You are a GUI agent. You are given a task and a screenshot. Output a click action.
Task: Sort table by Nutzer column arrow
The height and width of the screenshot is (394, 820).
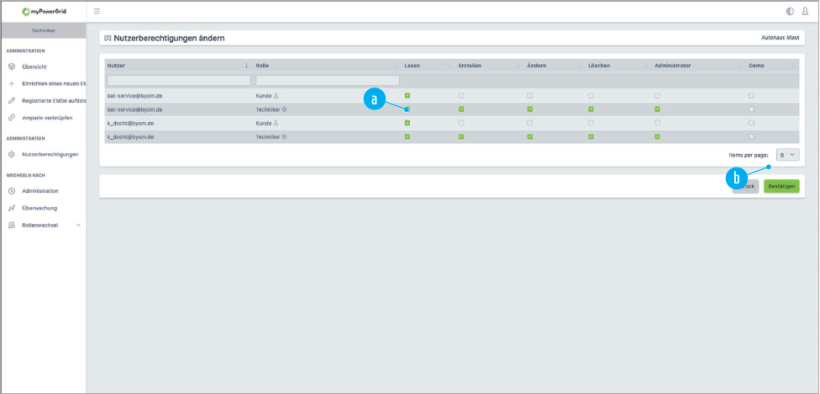(x=246, y=66)
